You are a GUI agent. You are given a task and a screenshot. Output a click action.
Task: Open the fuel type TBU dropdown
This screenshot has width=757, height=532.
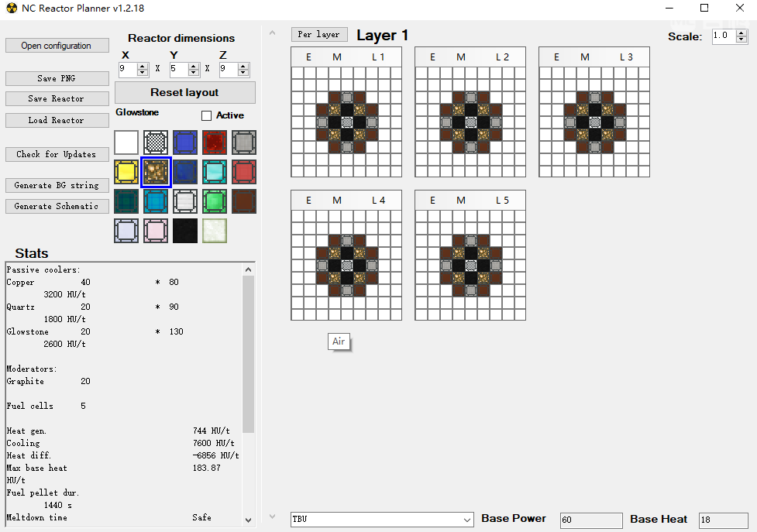[x=466, y=520]
